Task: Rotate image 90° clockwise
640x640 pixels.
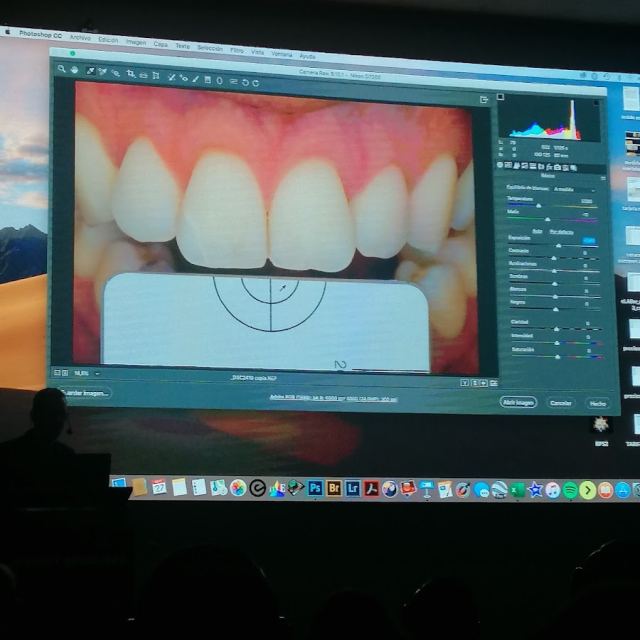Action: coord(256,83)
